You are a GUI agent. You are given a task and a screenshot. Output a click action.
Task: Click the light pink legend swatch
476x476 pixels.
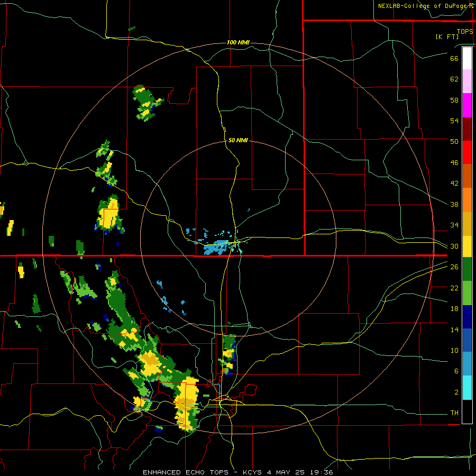467,81
